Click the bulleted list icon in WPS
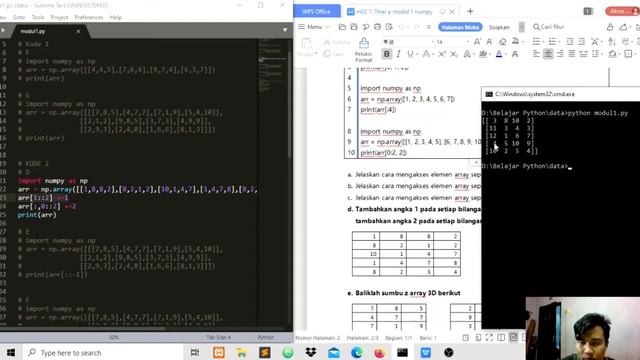Viewport: 640px width, 360px height. 537,42
